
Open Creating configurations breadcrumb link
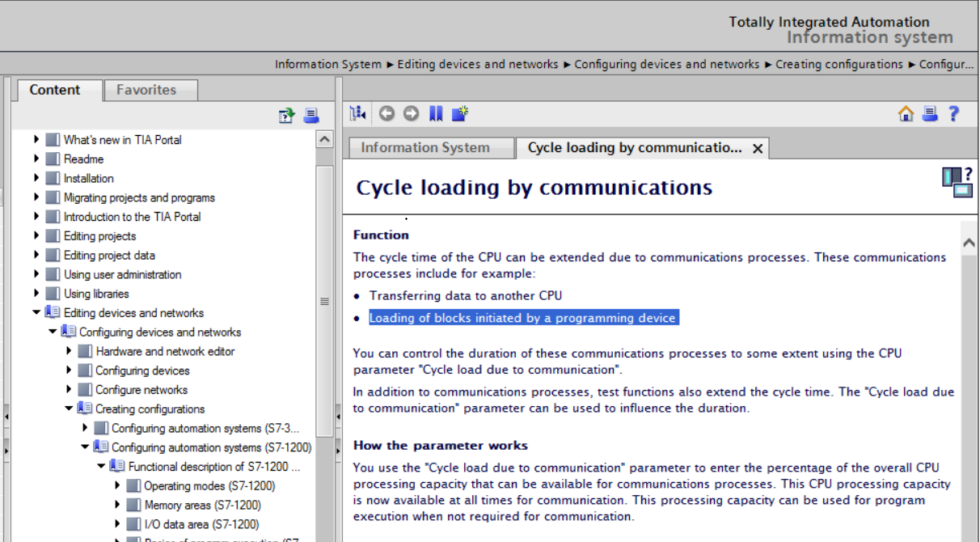point(839,64)
